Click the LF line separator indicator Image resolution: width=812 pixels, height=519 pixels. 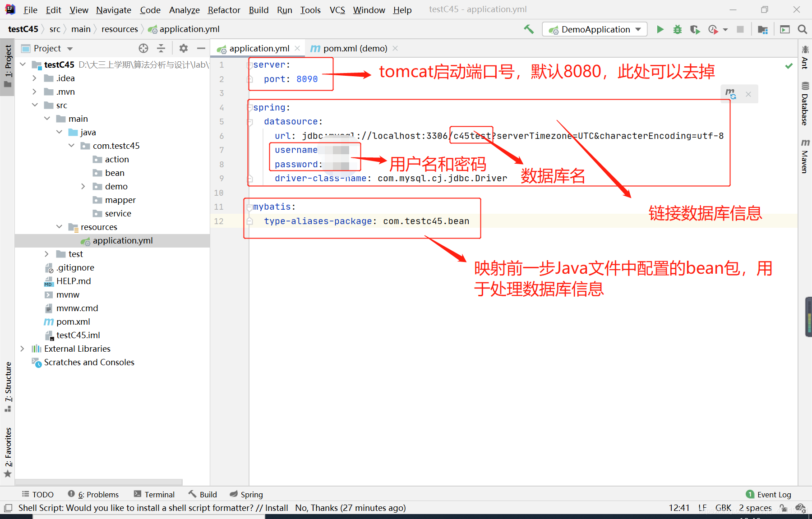pos(702,508)
